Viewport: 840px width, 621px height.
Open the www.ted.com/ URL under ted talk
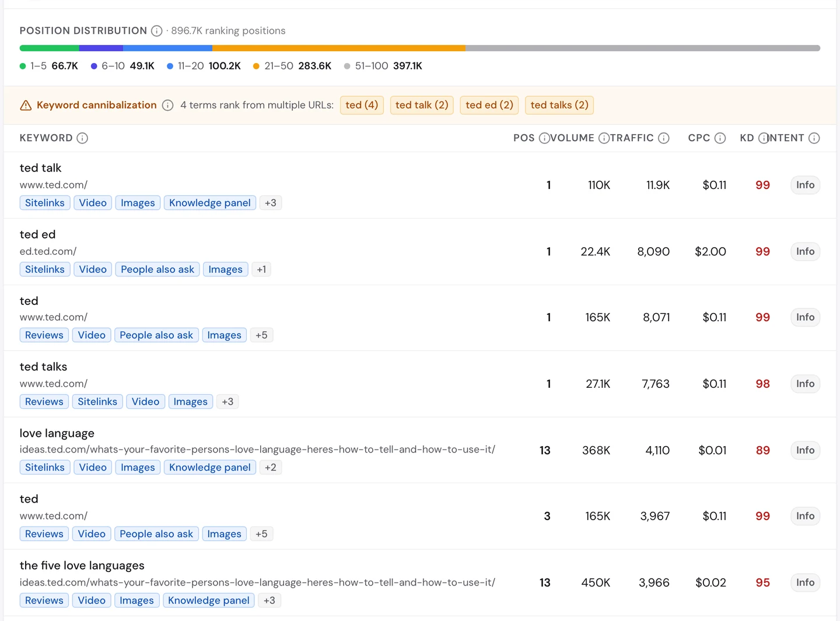(54, 185)
